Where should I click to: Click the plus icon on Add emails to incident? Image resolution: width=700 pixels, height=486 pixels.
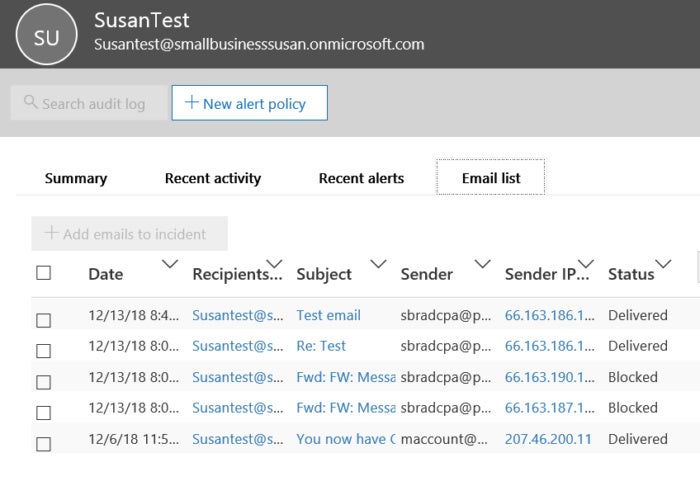(x=51, y=233)
